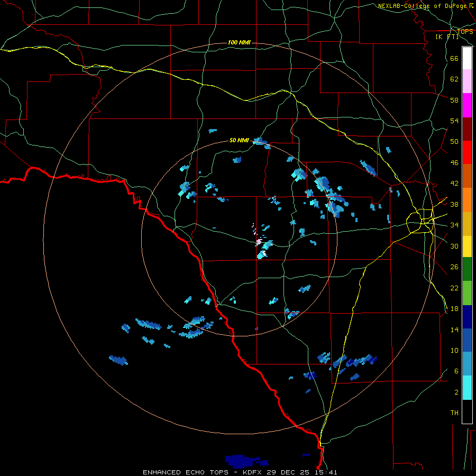This screenshot has width=476, height=476.
Task: Click the navy blue legend swatch
Action: pos(467,317)
